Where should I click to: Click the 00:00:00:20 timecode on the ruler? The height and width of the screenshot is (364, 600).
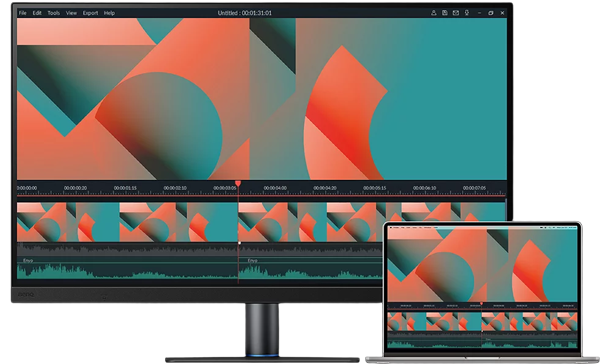(75, 188)
